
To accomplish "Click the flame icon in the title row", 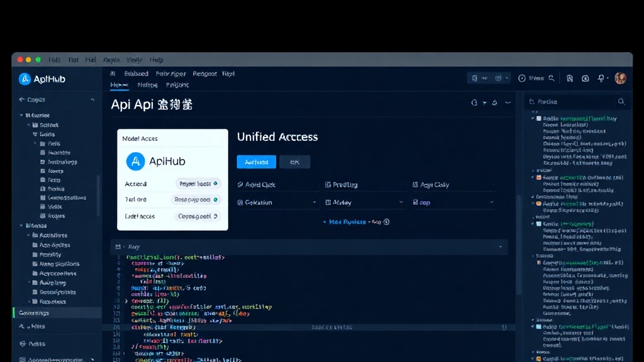I will pyautogui.click(x=494, y=102).
